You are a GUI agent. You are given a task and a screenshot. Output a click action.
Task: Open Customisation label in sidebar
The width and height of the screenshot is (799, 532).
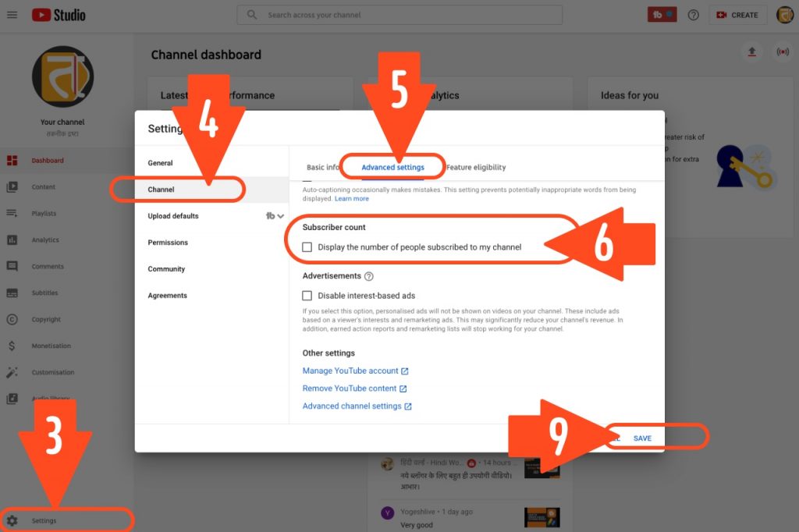point(53,373)
